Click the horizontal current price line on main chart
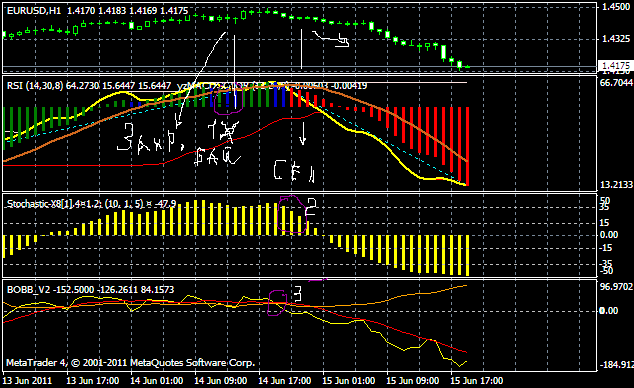The image size is (634, 388). (x=299, y=66)
